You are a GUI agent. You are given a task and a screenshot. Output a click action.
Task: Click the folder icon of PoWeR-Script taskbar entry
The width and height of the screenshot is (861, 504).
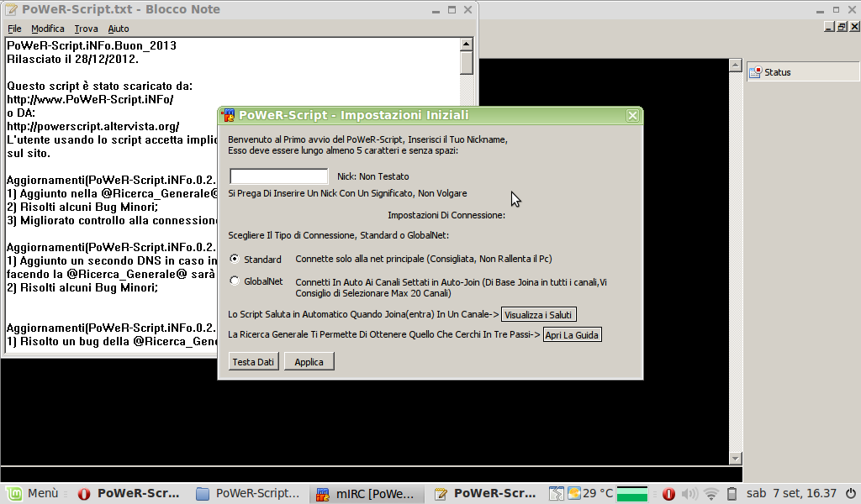click(203, 494)
